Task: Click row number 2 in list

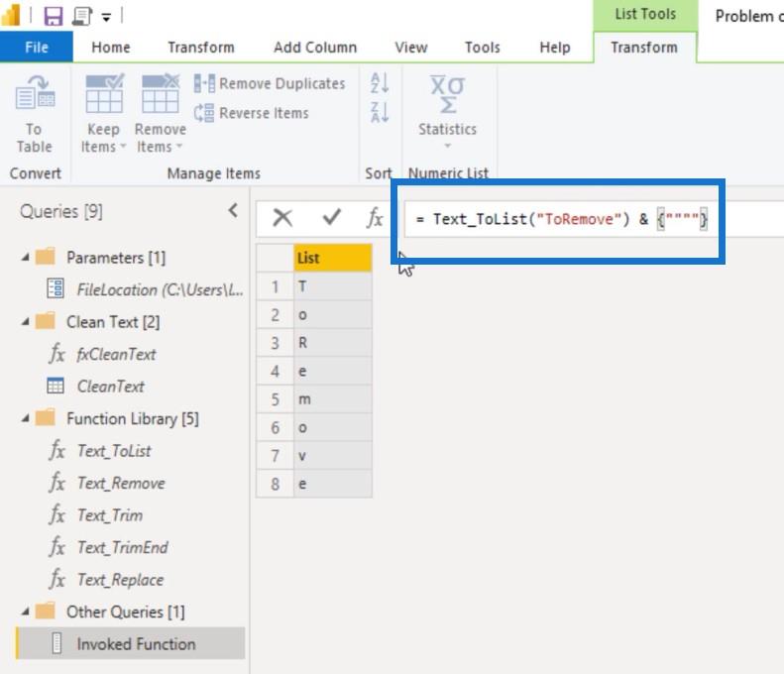Action: coord(275,314)
